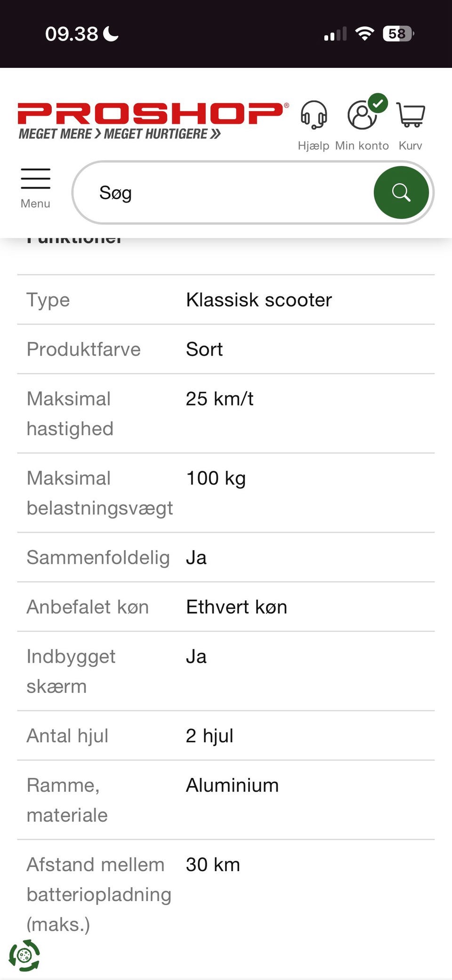Tap the Hjælp text label
The image size is (452, 980).
(314, 146)
